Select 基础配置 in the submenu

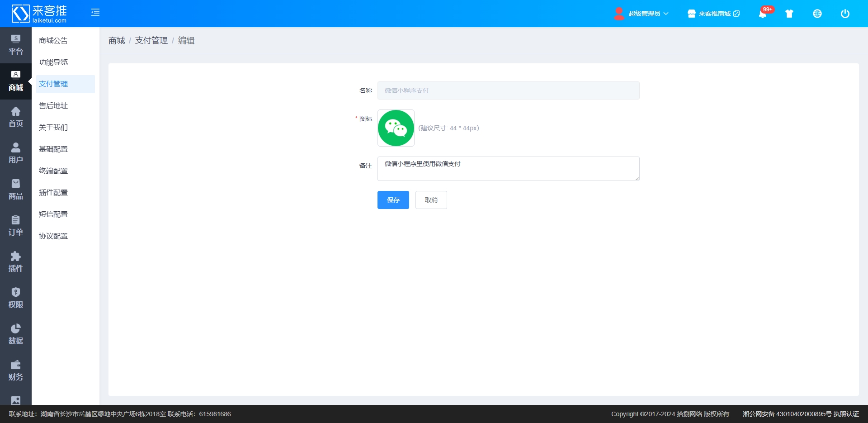click(x=53, y=149)
